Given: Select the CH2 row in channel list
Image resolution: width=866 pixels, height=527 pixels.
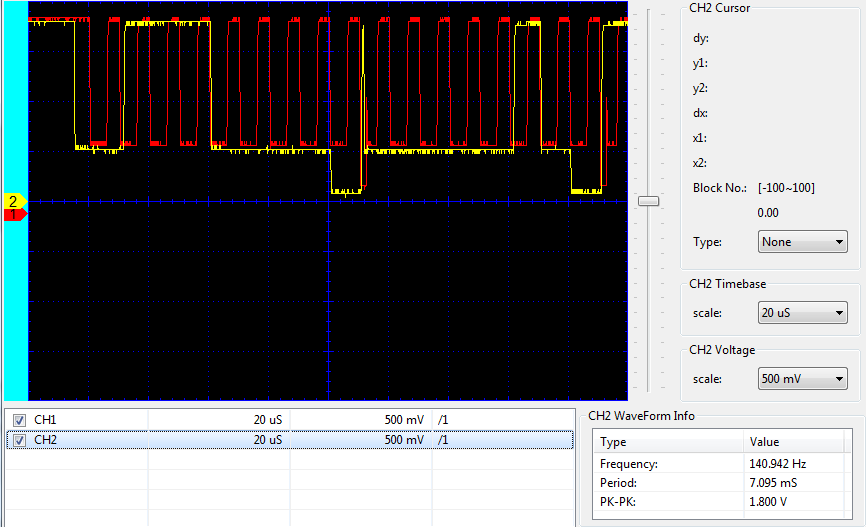Looking at the screenshot, I should coord(289,440).
